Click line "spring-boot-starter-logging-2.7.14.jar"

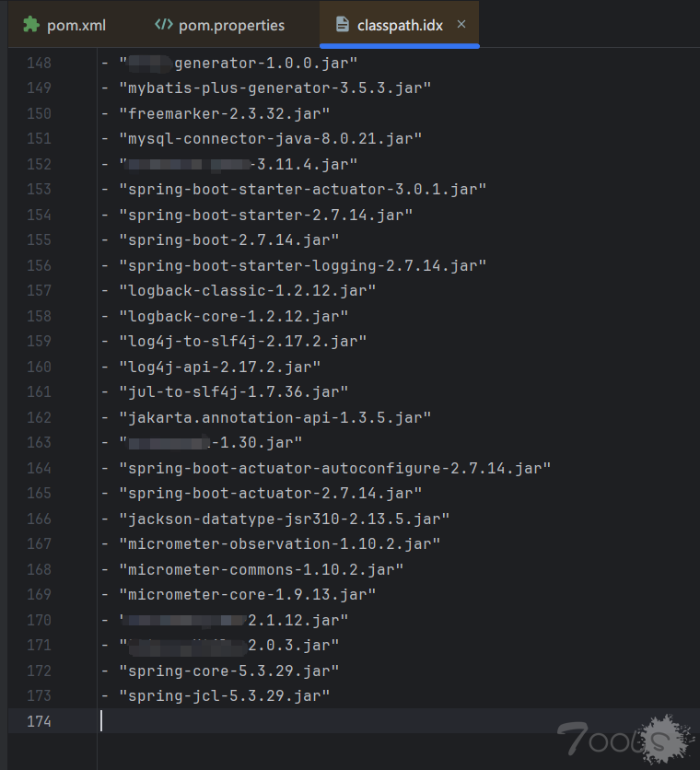(303, 265)
